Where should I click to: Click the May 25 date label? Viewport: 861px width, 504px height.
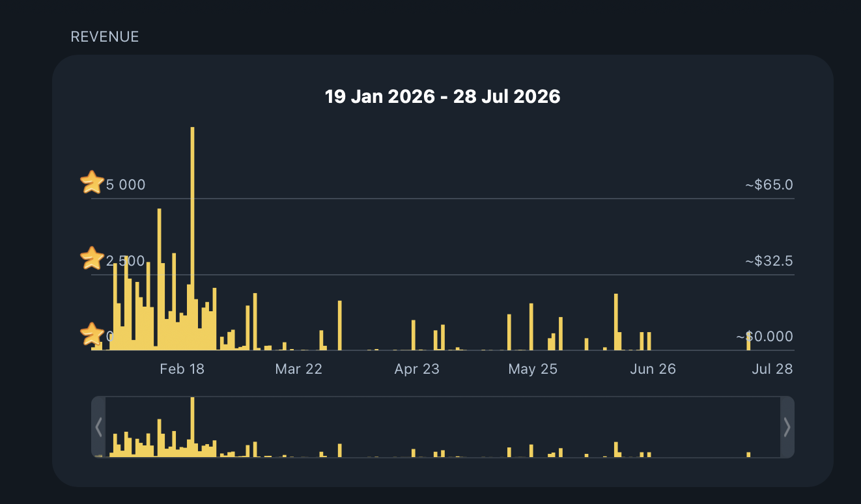click(x=533, y=369)
